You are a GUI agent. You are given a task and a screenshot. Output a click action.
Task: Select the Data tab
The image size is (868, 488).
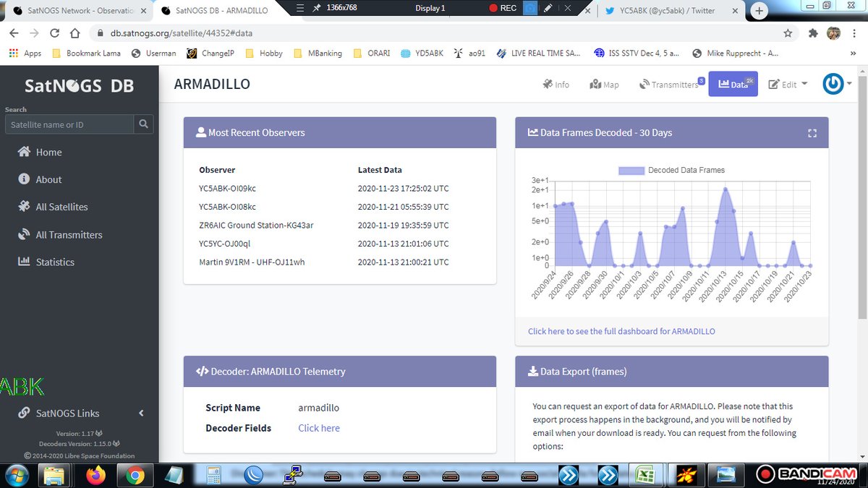tap(733, 84)
